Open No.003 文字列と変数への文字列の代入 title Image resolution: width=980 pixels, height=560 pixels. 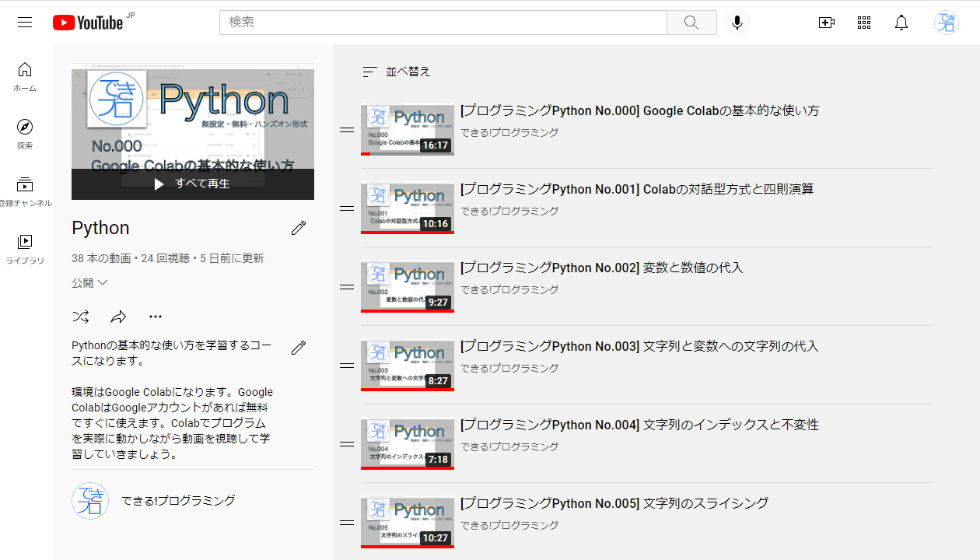click(x=639, y=346)
